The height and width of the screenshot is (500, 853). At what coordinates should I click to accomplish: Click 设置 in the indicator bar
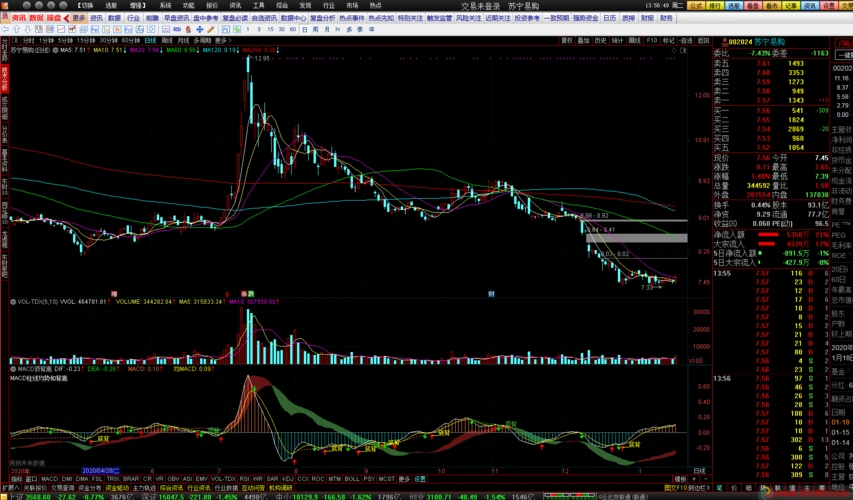[x=420, y=478]
